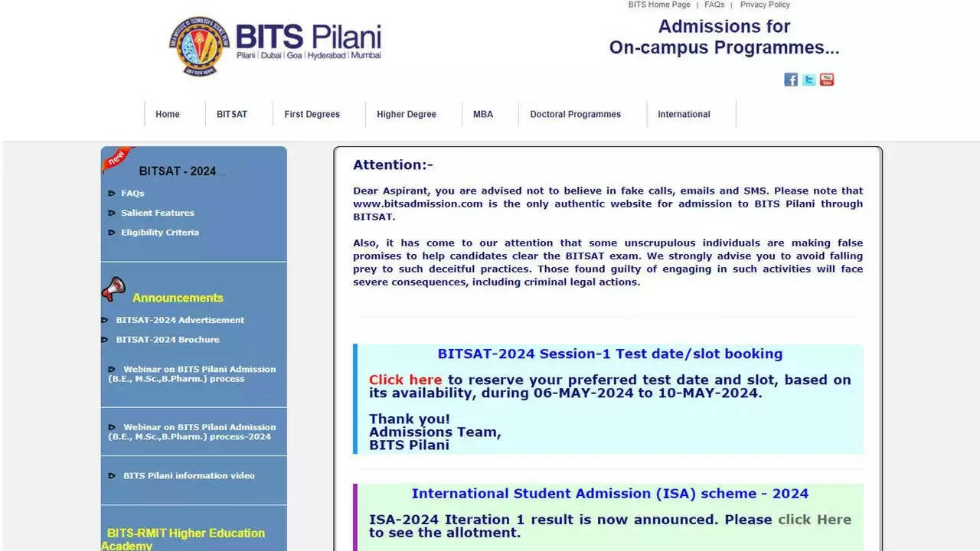Open Webinar Admission process-2024 link
The width and height of the screenshot is (980, 551).
click(192, 432)
